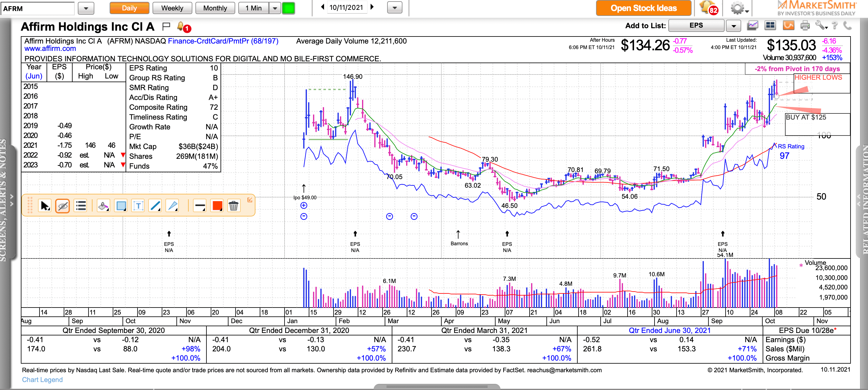Click the EPS add-to-list button
Viewport: 868px width, 390px height.
(x=696, y=25)
